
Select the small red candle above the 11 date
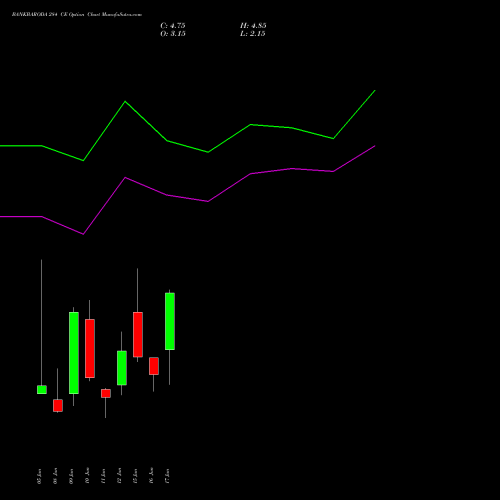(106, 393)
